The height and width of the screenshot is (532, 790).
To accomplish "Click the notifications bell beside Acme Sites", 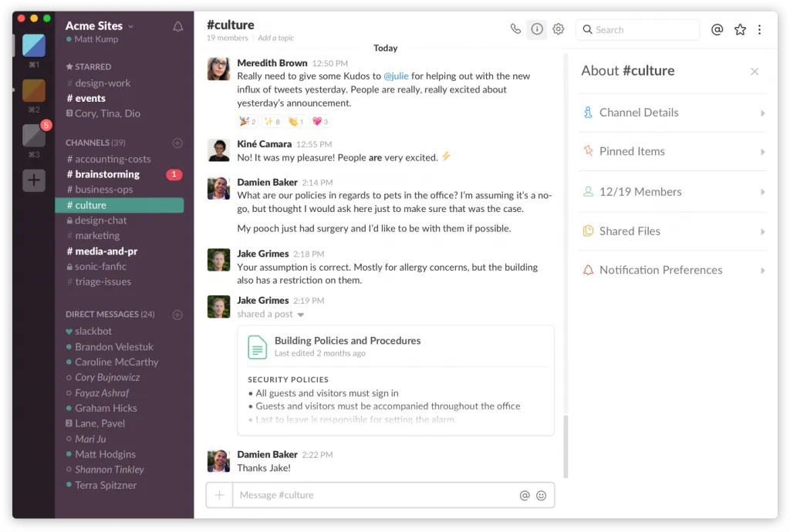I will coord(178,27).
